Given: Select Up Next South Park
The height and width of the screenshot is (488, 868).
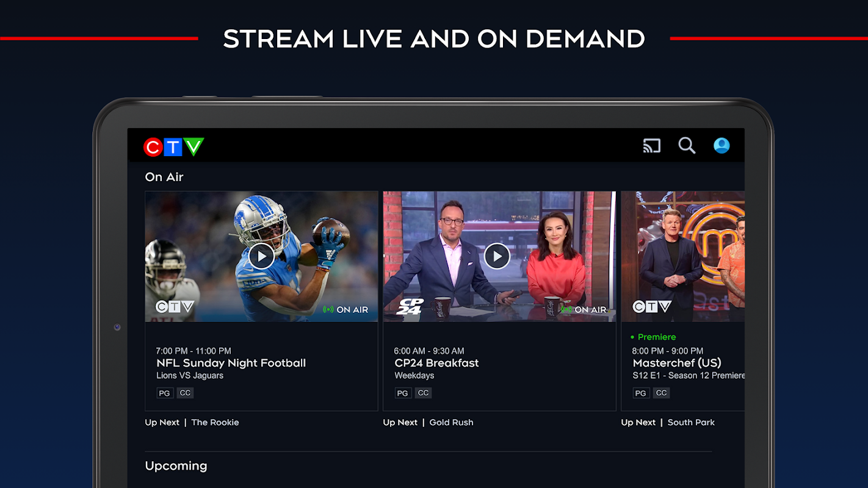Looking at the screenshot, I should pos(668,422).
